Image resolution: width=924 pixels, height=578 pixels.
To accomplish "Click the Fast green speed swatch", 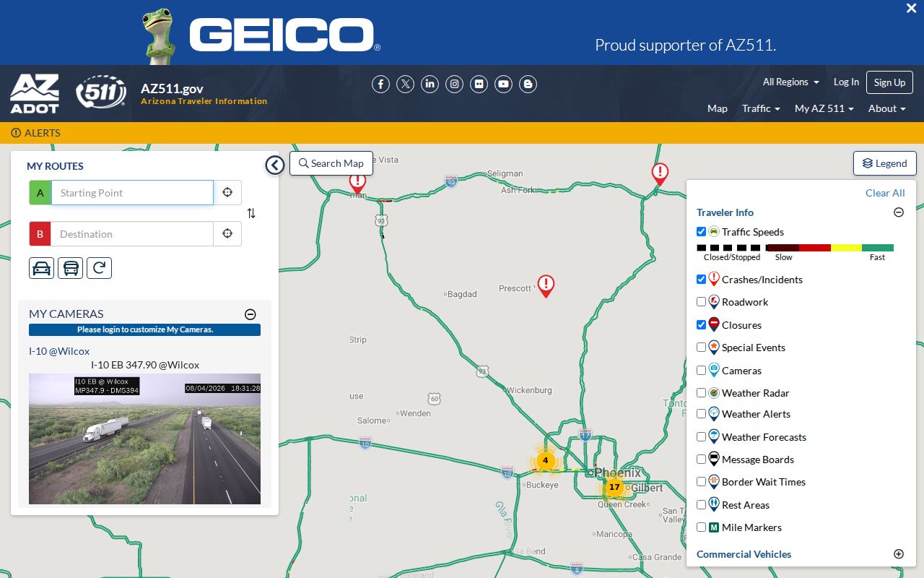I will 878,248.
